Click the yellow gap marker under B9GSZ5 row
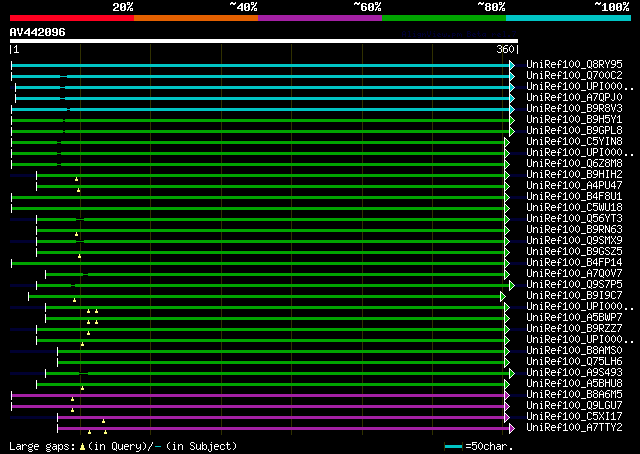The height and width of the screenshot is (454, 640). coord(80,257)
